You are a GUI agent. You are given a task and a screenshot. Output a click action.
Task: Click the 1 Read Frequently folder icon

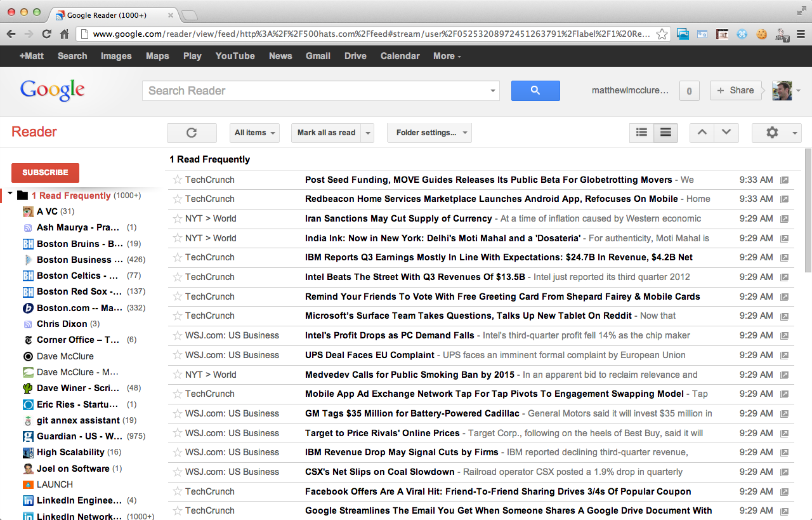tap(22, 196)
